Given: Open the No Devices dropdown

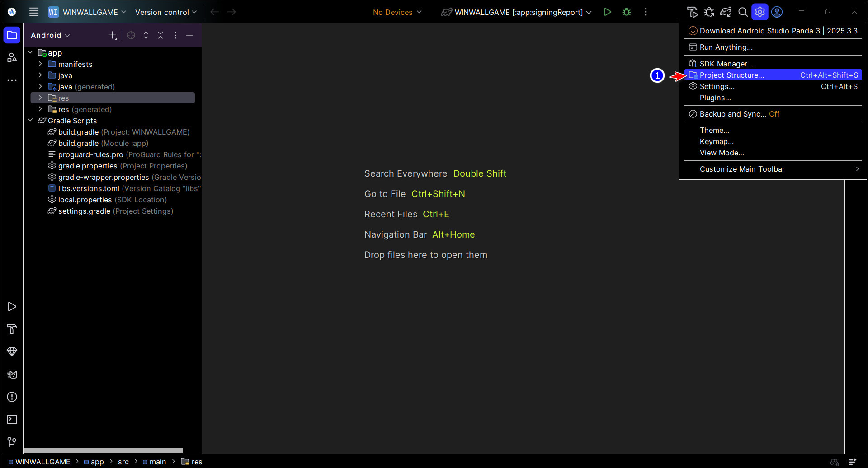Looking at the screenshot, I should (x=396, y=12).
